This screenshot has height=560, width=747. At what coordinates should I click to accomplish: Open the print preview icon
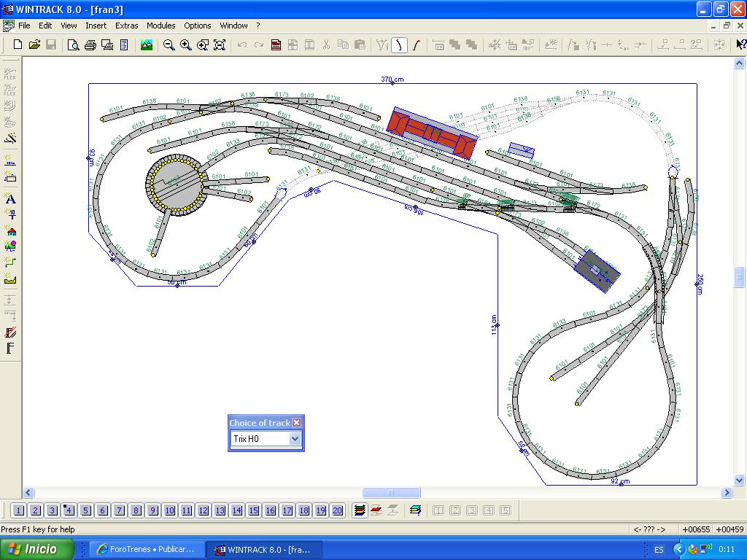(x=73, y=44)
